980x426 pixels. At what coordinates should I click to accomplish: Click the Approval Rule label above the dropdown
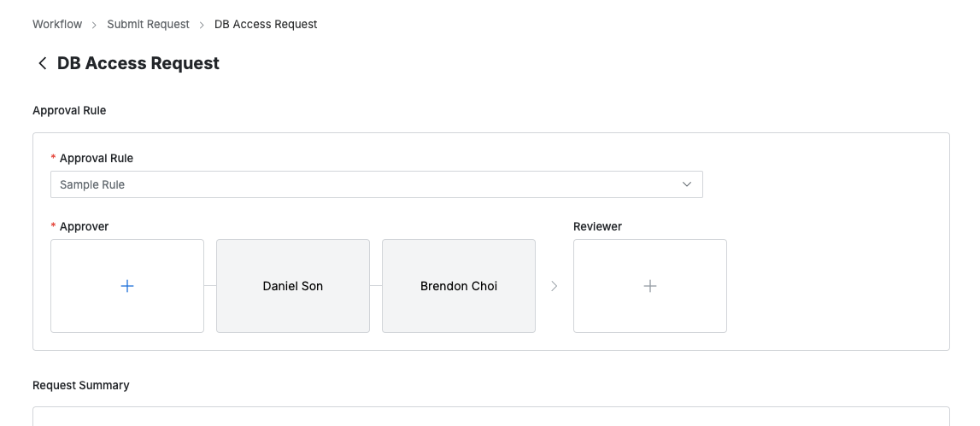[x=97, y=158]
